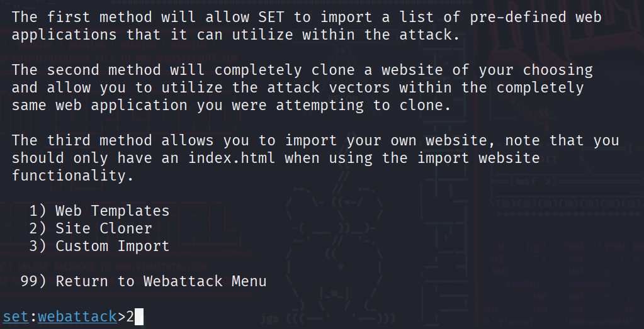This screenshot has width=644, height=329.
Task: Click 'The third method' paragraph start
Action: [81, 140]
